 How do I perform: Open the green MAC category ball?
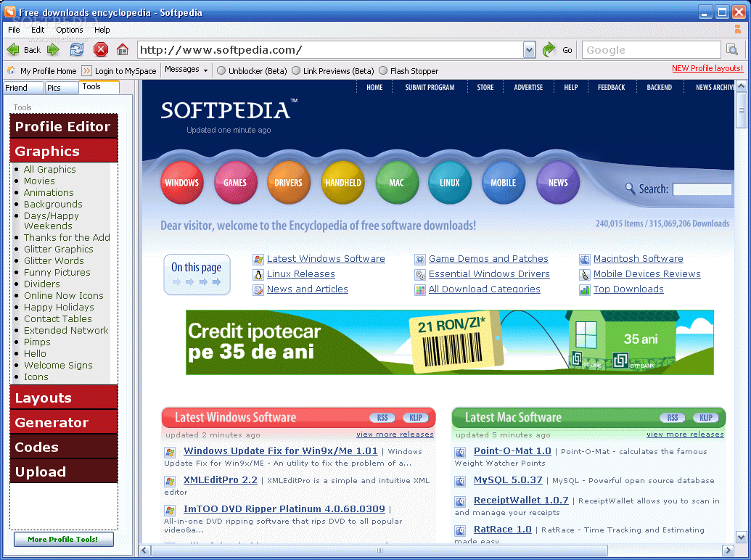(x=397, y=182)
